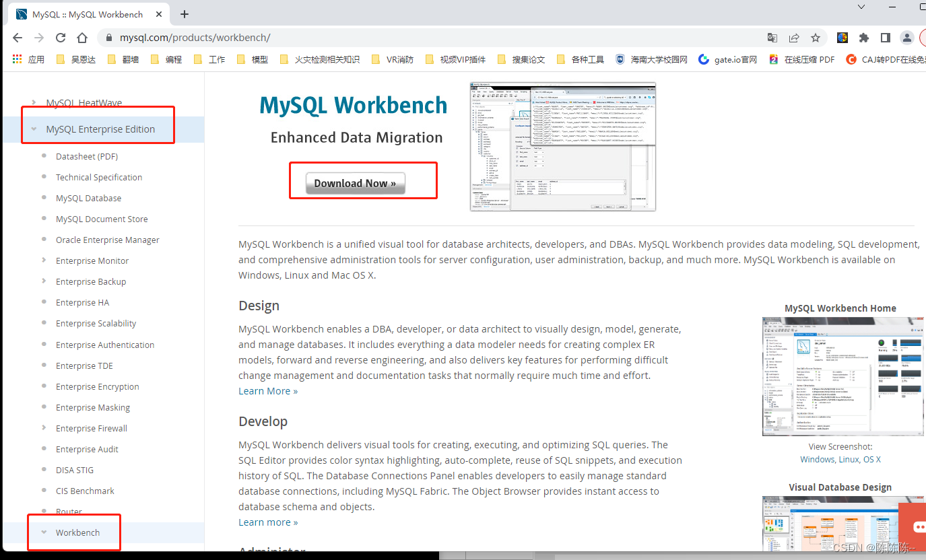This screenshot has height=560, width=926.
Task: View site security lock information
Action: [x=109, y=38]
